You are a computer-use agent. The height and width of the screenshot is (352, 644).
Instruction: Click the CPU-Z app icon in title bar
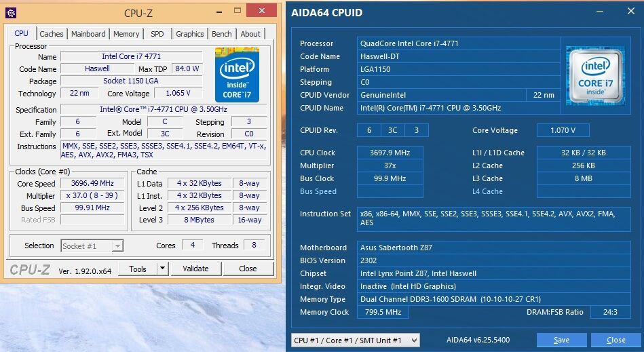click(10, 13)
